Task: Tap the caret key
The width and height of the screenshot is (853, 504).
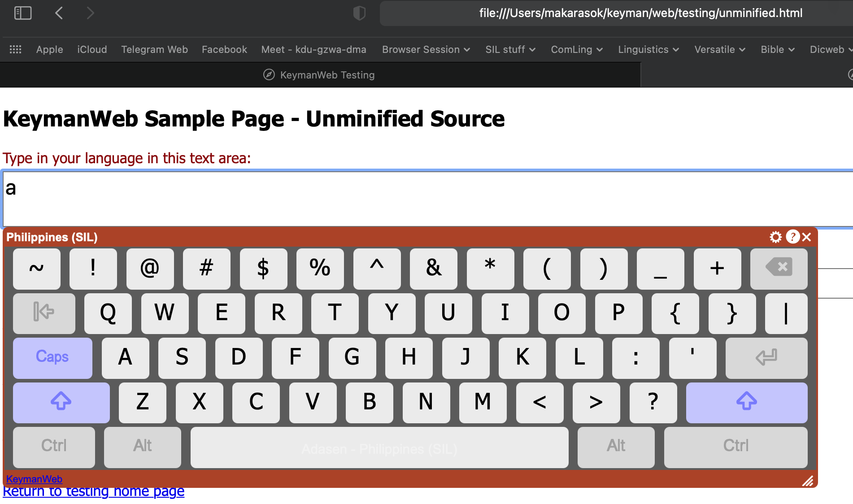Action: click(377, 268)
